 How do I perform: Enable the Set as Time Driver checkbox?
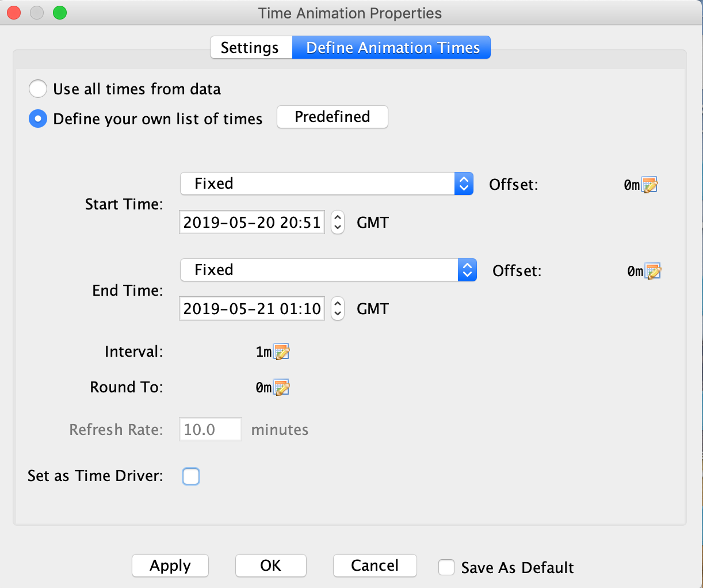click(x=191, y=476)
